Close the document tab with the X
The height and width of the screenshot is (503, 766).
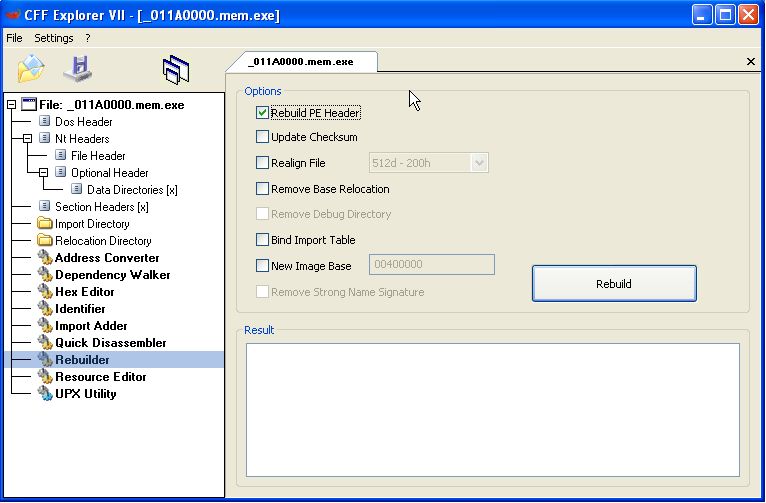point(751,62)
